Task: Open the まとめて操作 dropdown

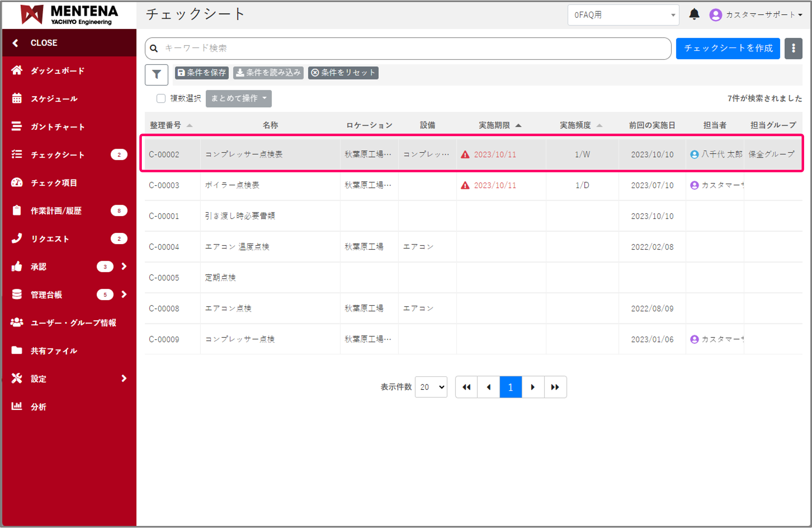Action: pyautogui.click(x=238, y=98)
